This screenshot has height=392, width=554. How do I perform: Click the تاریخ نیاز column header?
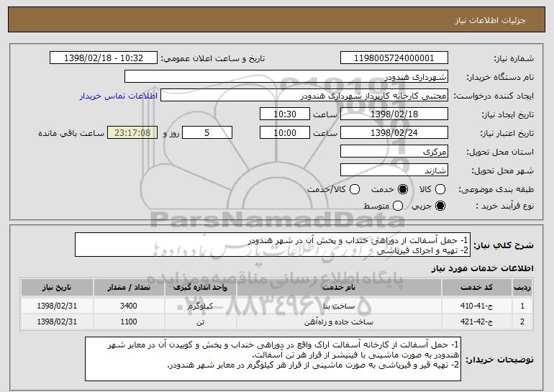click(57, 288)
